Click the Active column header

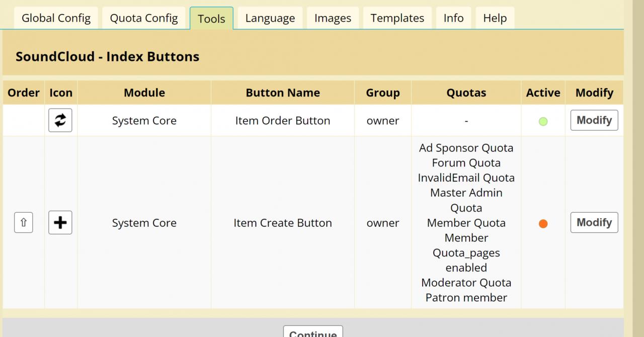[x=543, y=93]
